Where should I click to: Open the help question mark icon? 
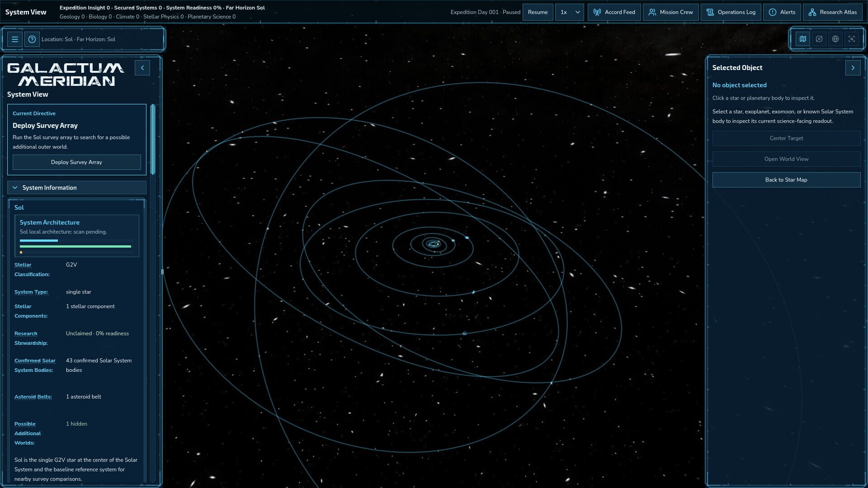[x=32, y=39]
